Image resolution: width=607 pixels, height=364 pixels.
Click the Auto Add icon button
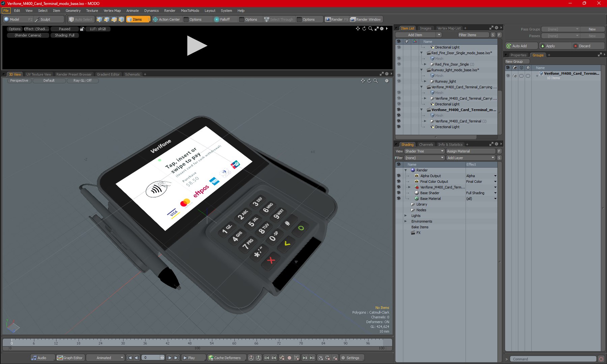[521, 46]
